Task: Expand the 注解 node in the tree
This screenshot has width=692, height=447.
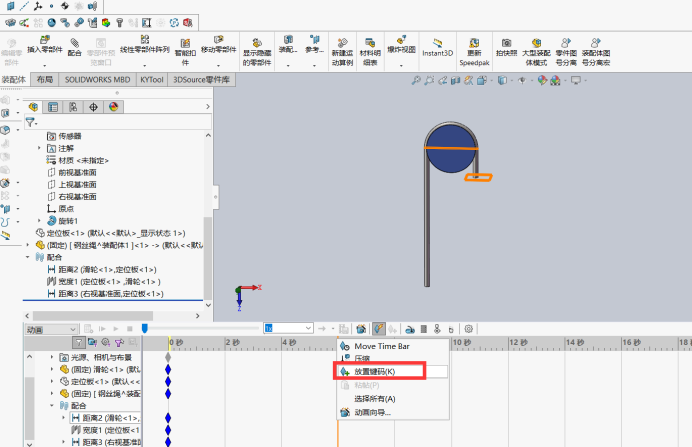Action: [39, 148]
